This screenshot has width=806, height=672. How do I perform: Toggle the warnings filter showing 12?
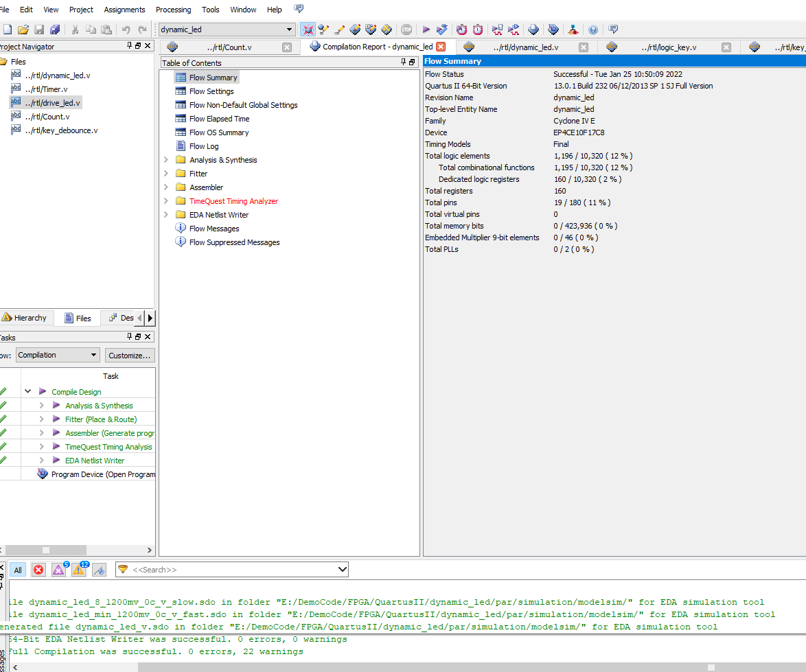point(78,570)
